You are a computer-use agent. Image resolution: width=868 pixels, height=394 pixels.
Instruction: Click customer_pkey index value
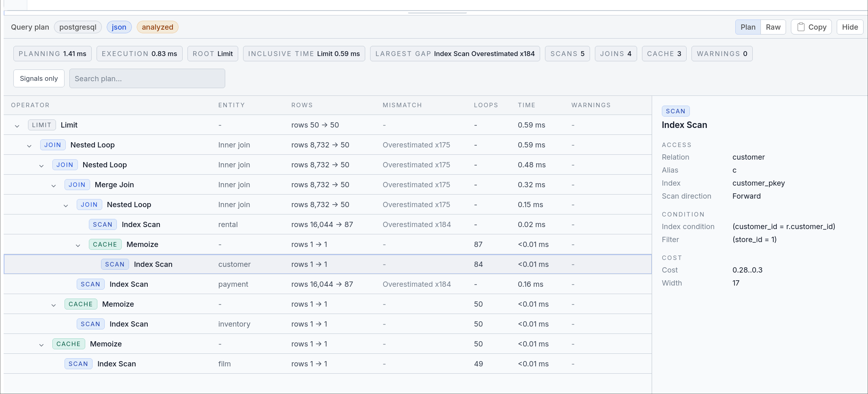coord(758,183)
